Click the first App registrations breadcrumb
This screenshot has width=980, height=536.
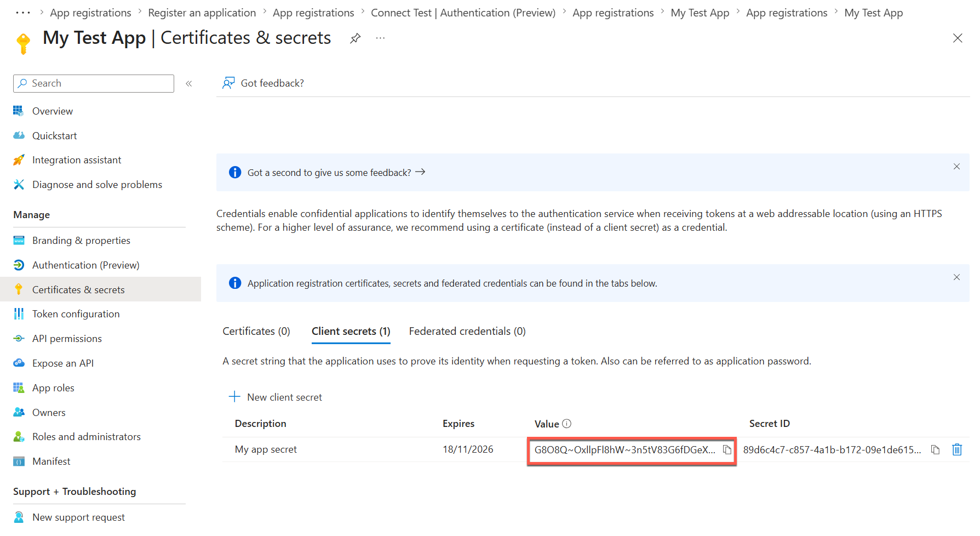click(91, 13)
